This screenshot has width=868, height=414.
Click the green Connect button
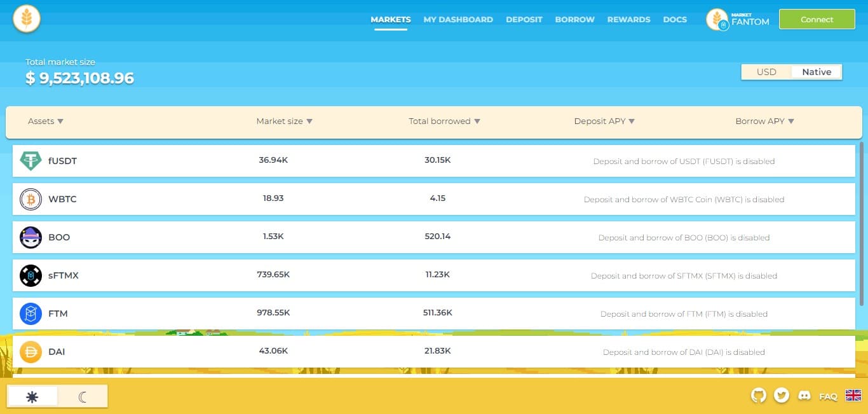coord(817,20)
